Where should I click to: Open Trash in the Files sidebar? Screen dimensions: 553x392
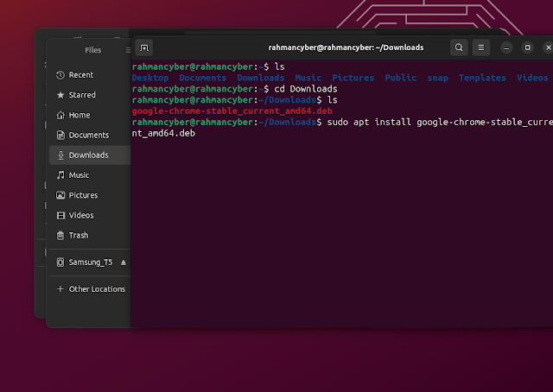pos(90,235)
